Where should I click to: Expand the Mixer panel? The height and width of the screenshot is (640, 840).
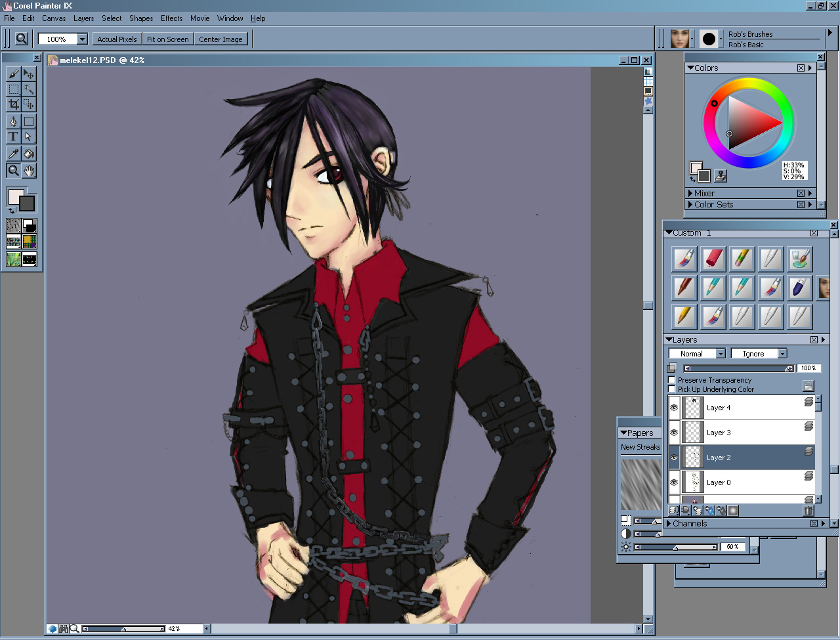(x=690, y=194)
